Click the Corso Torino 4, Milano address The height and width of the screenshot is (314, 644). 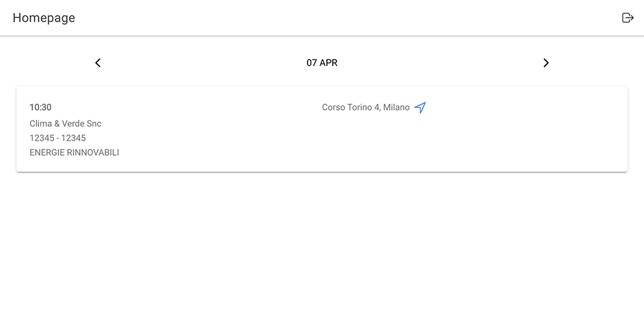(365, 107)
